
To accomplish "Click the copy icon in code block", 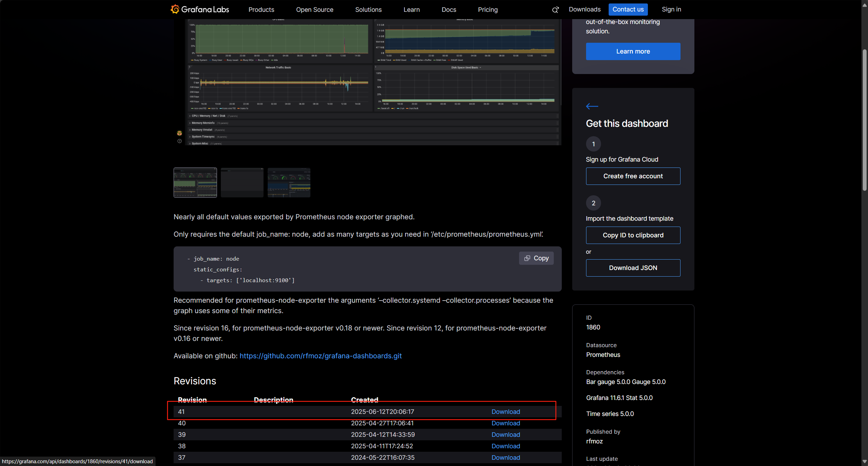I will click(x=527, y=258).
